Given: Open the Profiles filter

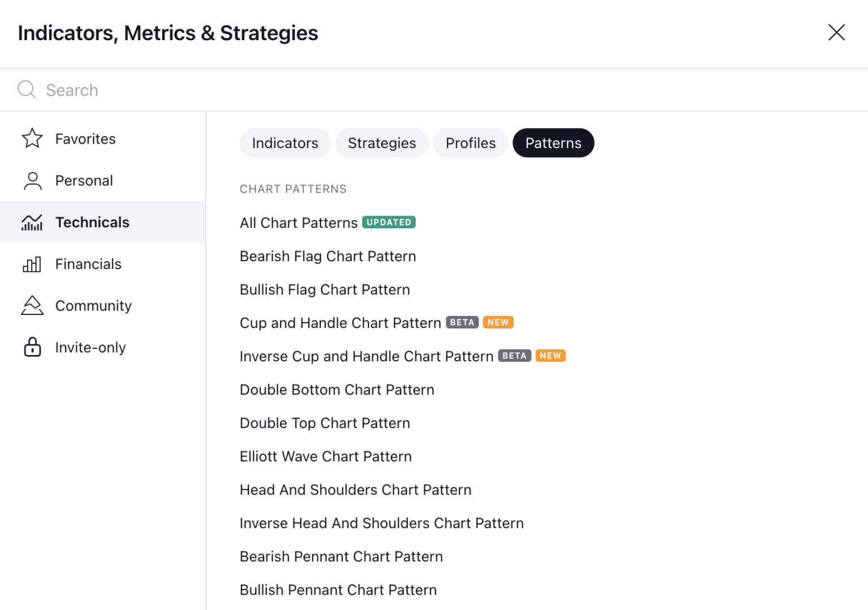Looking at the screenshot, I should (470, 142).
